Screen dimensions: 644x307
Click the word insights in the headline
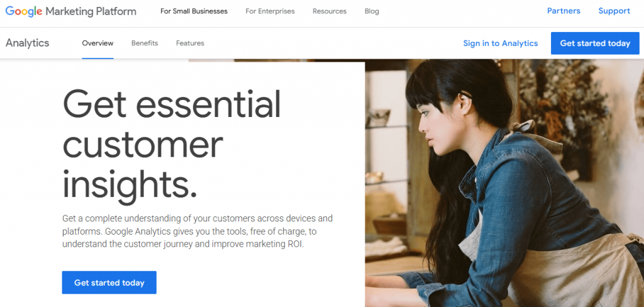(x=130, y=184)
